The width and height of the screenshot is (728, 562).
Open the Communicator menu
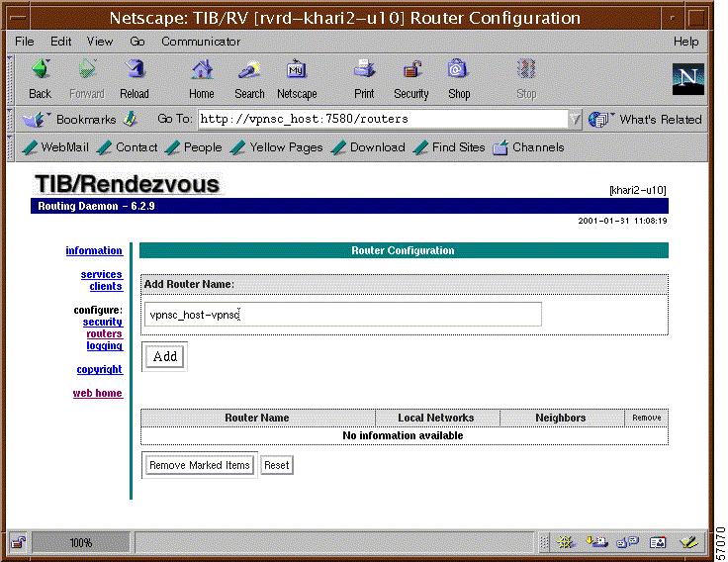[201, 42]
